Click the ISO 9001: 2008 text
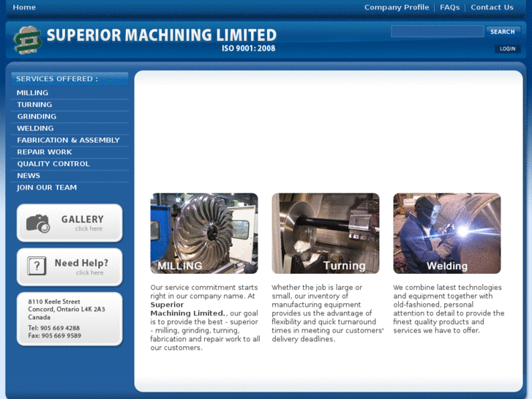 tap(248, 48)
